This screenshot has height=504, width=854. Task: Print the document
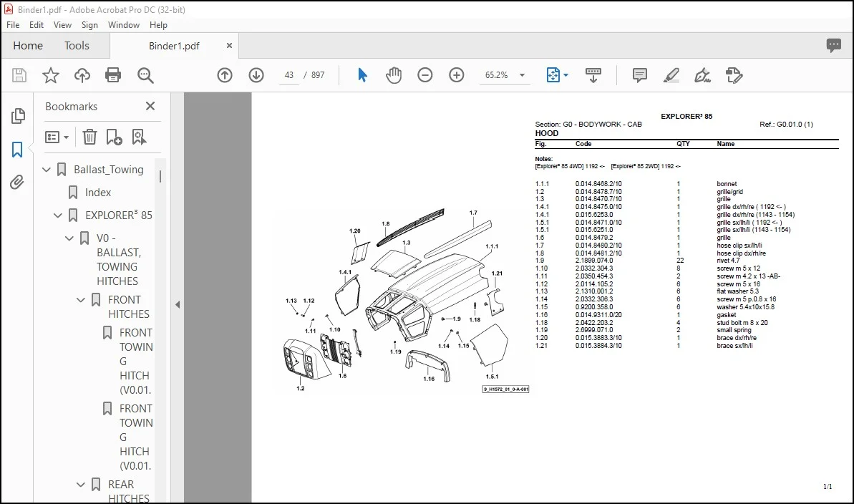113,75
